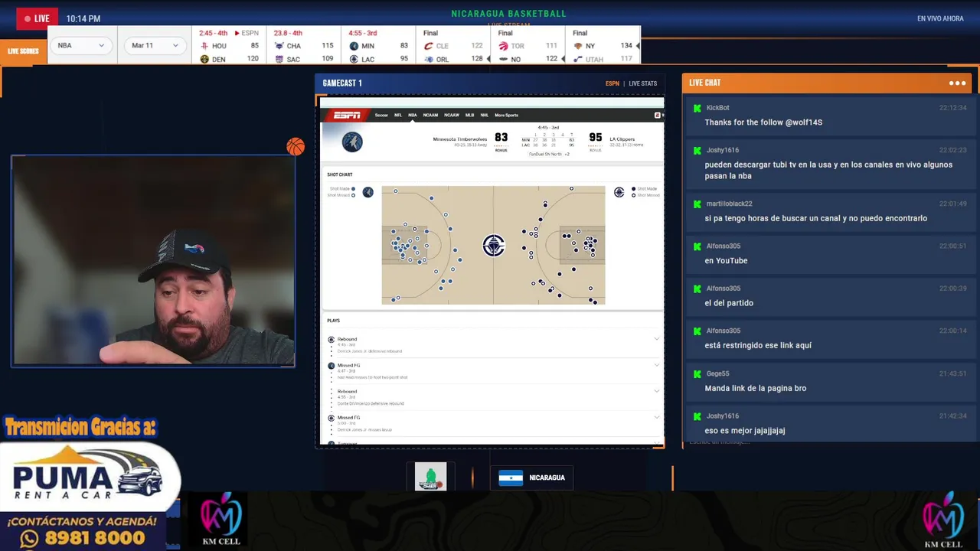Click the large Timberwolves logo in game header
The height and width of the screenshot is (551, 980).
coord(352,142)
